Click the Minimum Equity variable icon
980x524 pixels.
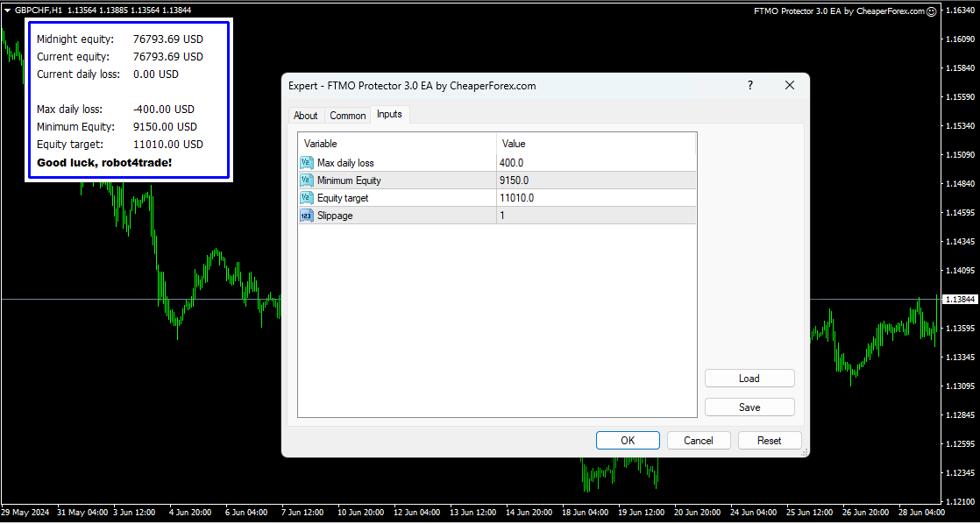coord(306,181)
